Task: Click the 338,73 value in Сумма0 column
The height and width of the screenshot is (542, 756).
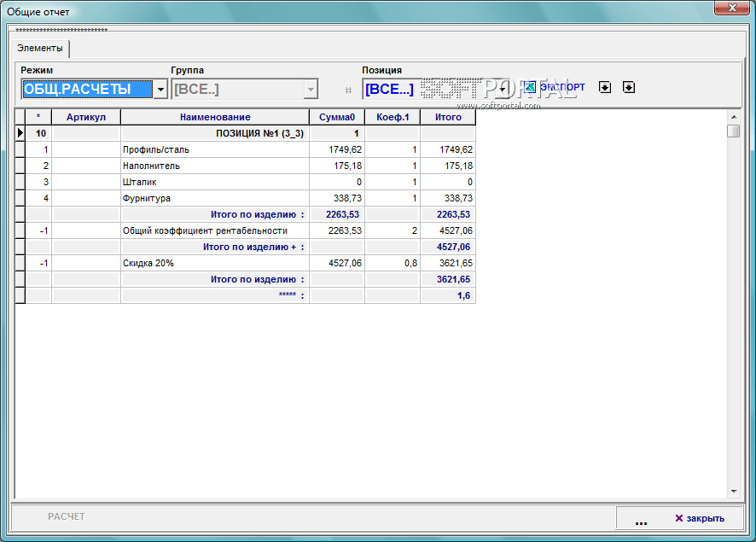Action: pyautogui.click(x=347, y=198)
